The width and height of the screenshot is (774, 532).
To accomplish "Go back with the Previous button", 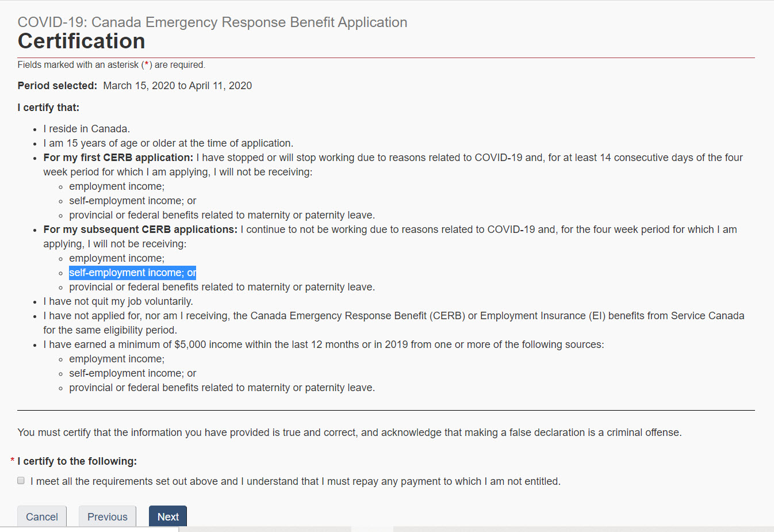I will pyautogui.click(x=108, y=516).
